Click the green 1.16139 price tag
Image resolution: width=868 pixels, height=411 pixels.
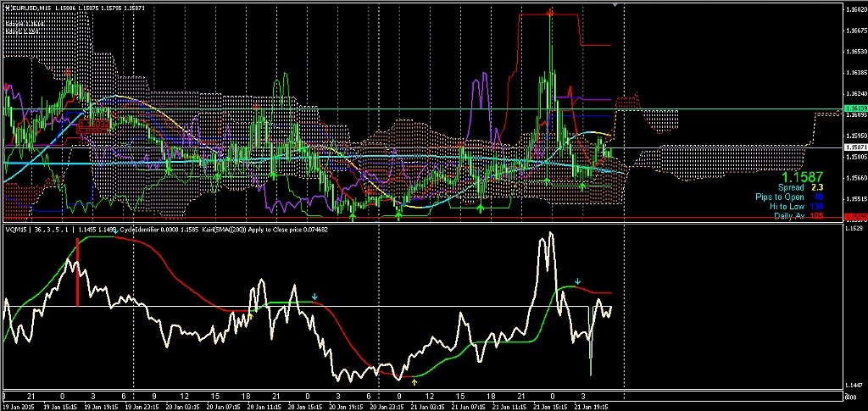(x=856, y=108)
